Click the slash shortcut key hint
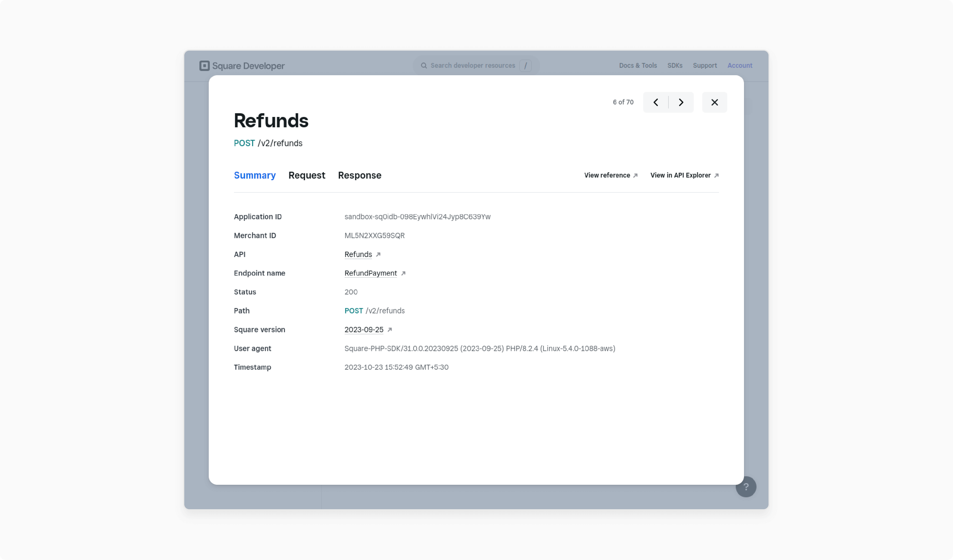Viewport: 953px width, 560px height. point(525,65)
